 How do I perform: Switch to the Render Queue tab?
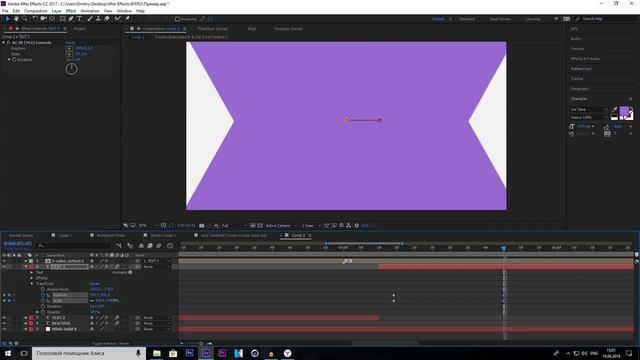[21, 236]
